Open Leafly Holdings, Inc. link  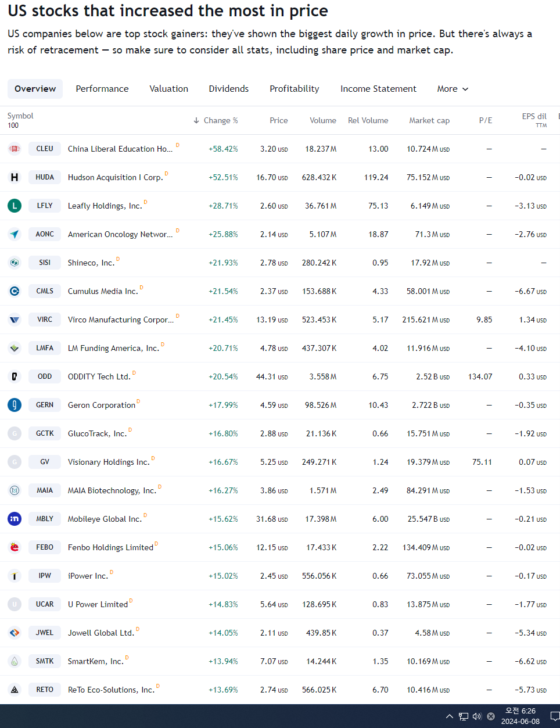pos(105,206)
